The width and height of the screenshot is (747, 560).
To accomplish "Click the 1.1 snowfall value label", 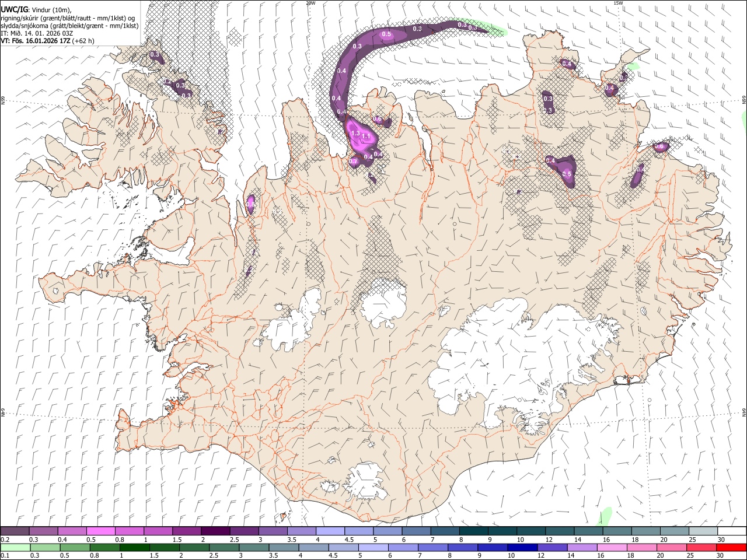I will [366, 136].
